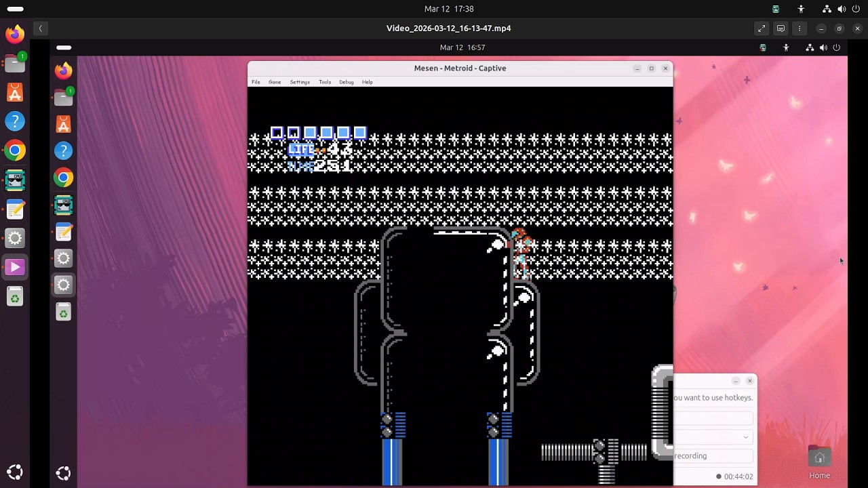Click Files in the recorded desktop's dock
Screen dimensions: 868x488
click(x=63, y=98)
